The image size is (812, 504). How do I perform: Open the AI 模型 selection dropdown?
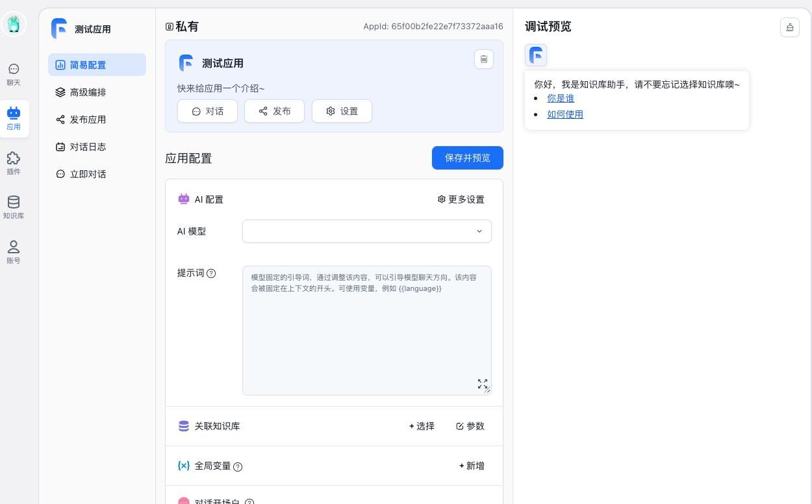point(366,231)
